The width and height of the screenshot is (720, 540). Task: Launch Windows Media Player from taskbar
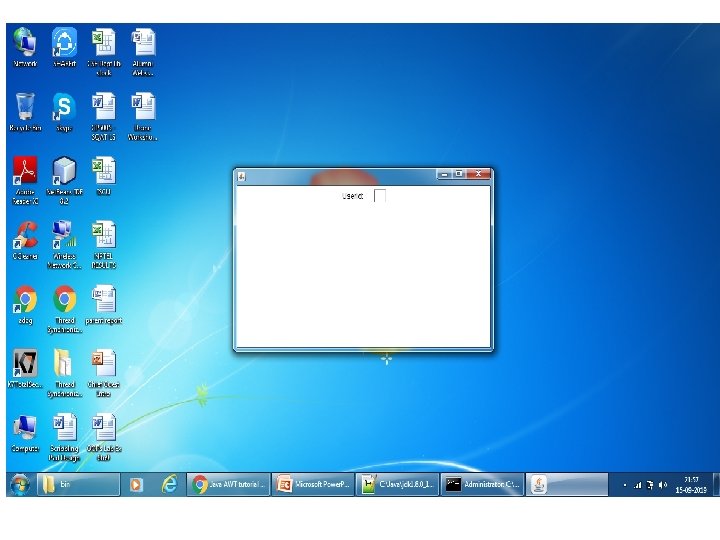coord(136,484)
